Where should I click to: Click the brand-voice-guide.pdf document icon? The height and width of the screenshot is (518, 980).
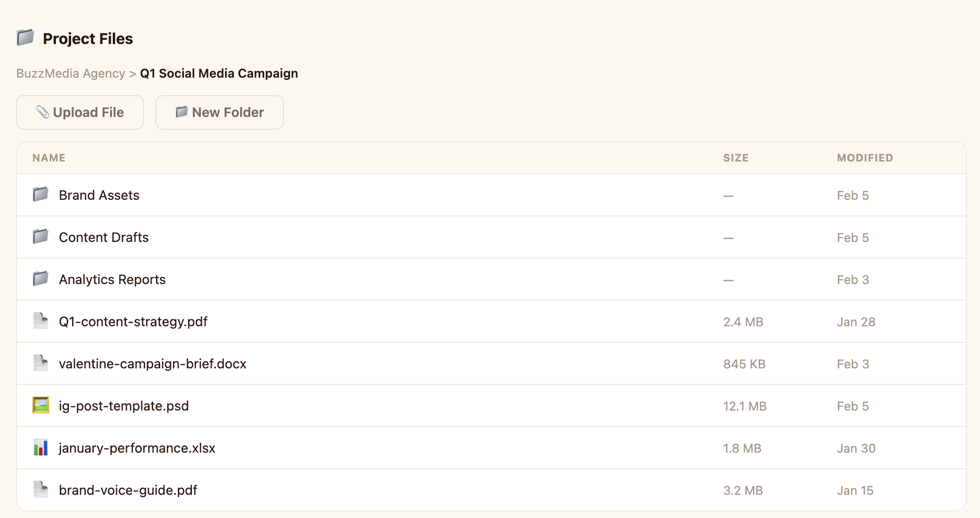(x=40, y=490)
